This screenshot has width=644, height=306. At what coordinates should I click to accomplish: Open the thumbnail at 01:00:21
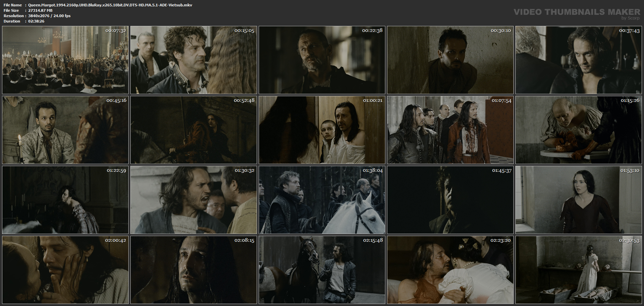tap(322, 130)
